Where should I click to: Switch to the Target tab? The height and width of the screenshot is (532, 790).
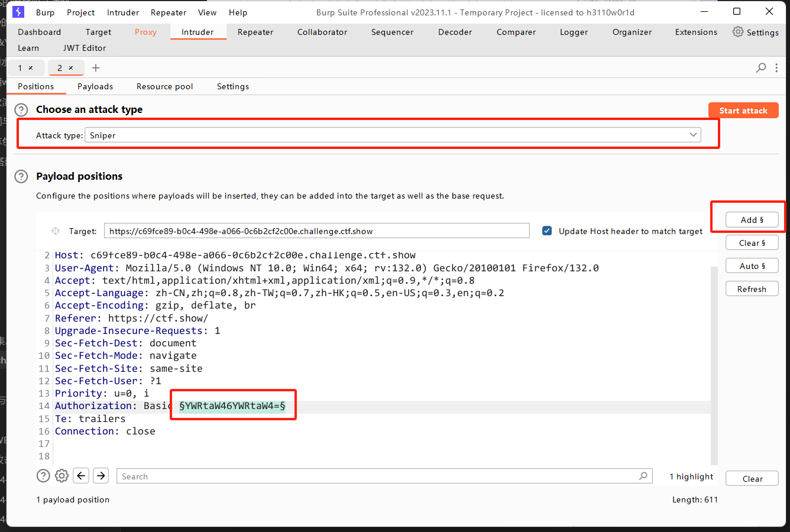[x=98, y=32]
